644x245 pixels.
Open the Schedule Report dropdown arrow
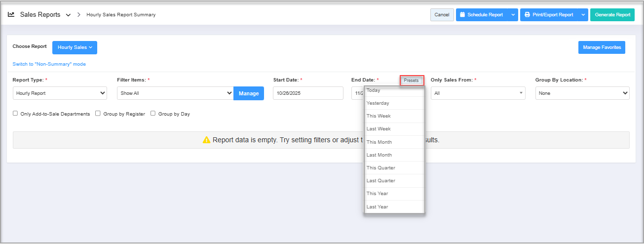pos(513,15)
